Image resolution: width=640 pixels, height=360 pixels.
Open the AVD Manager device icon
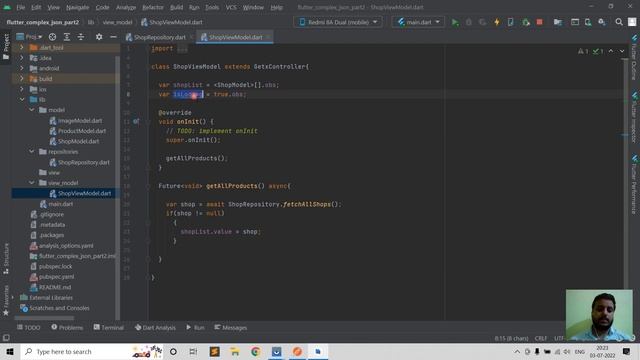pyautogui.click(x=588, y=22)
